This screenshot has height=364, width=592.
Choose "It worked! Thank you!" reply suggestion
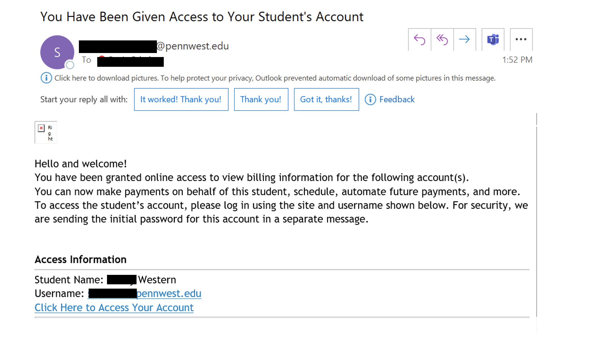(x=181, y=99)
